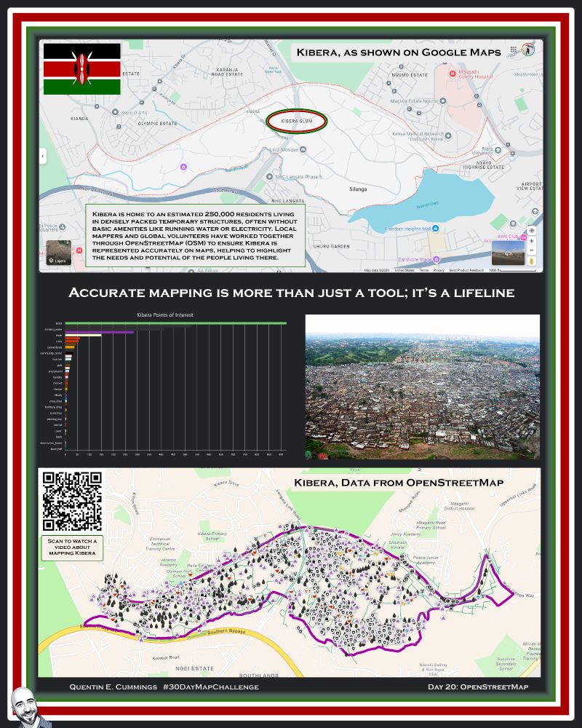Image resolution: width=582 pixels, height=728 pixels.
Task: Click the #30DayMapChallenge hashtag
Action: tap(211, 687)
